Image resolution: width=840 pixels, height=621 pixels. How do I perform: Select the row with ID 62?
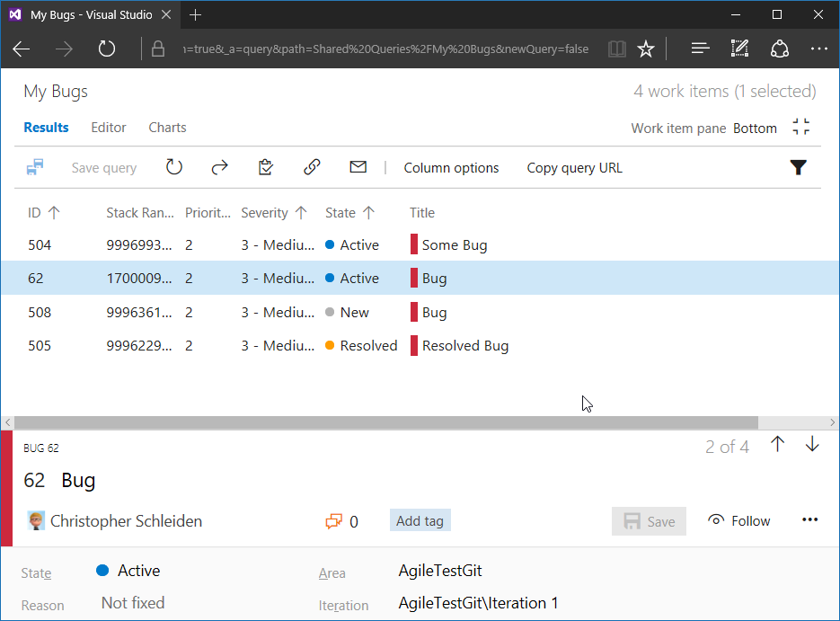click(x=420, y=278)
